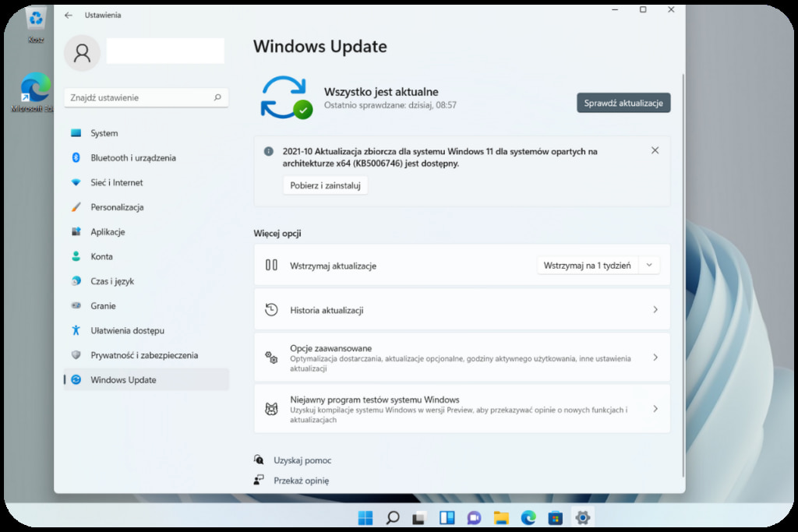Open Sieć i Internet settings

coord(146,182)
